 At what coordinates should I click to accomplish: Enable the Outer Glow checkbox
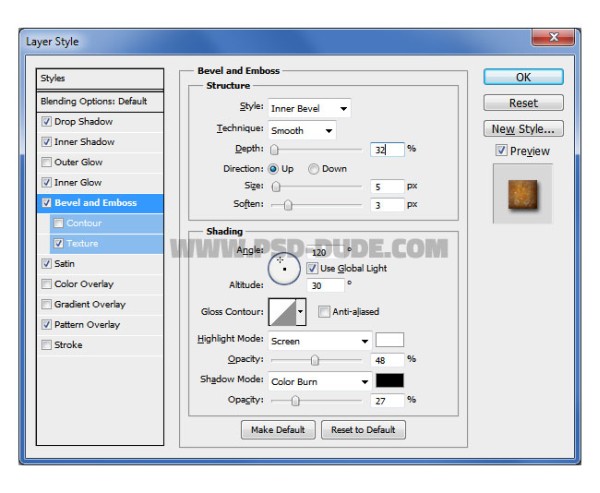(46, 162)
